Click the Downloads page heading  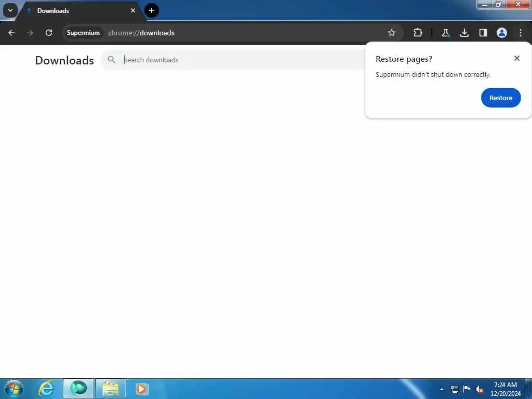pyautogui.click(x=64, y=60)
